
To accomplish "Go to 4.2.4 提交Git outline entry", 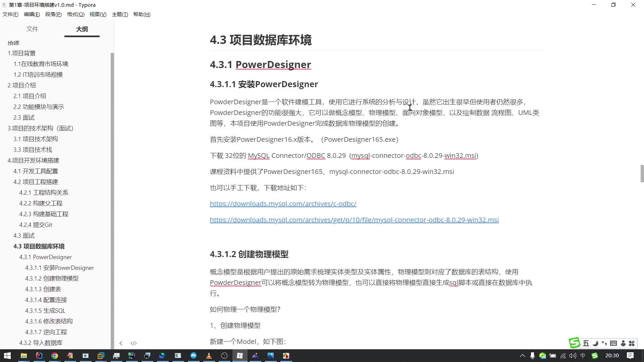I will pyautogui.click(x=36, y=225).
